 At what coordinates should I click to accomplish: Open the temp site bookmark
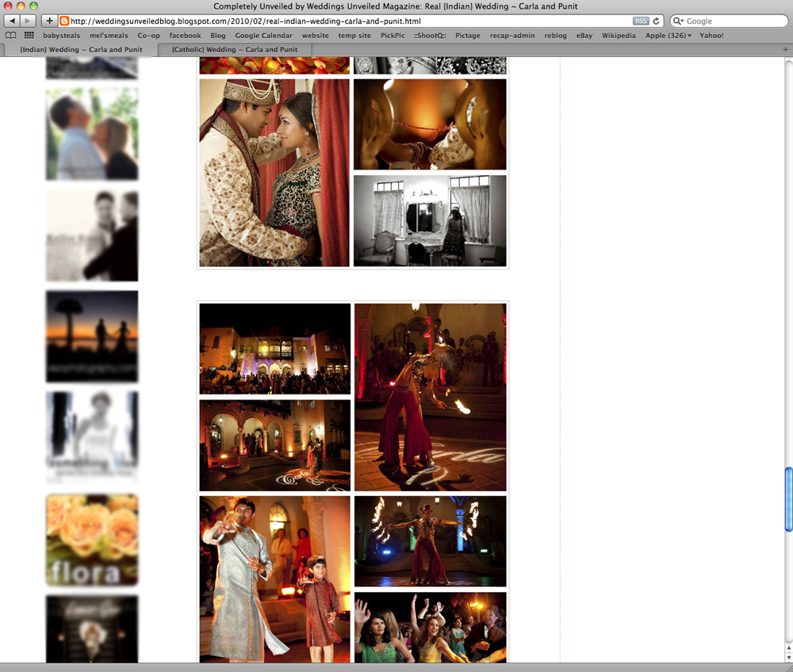[354, 36]
